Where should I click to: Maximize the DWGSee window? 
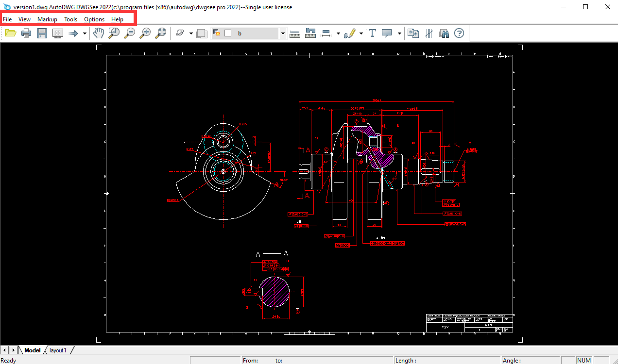click(585, 7)
